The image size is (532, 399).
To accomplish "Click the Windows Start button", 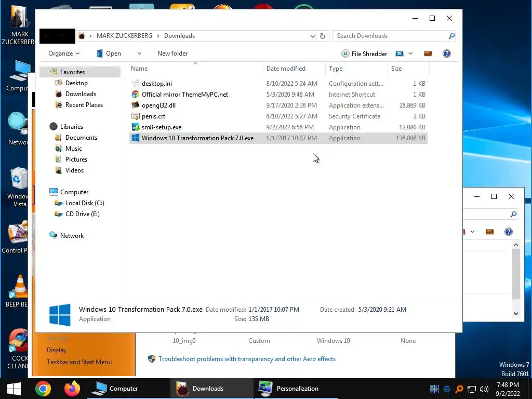I will [14, 389].
